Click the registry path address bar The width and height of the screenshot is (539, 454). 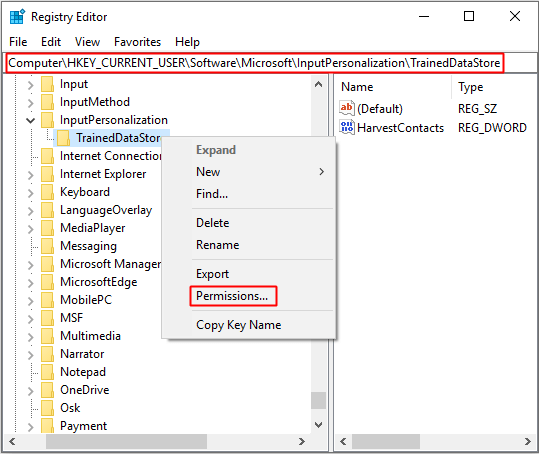click(270, 63)
